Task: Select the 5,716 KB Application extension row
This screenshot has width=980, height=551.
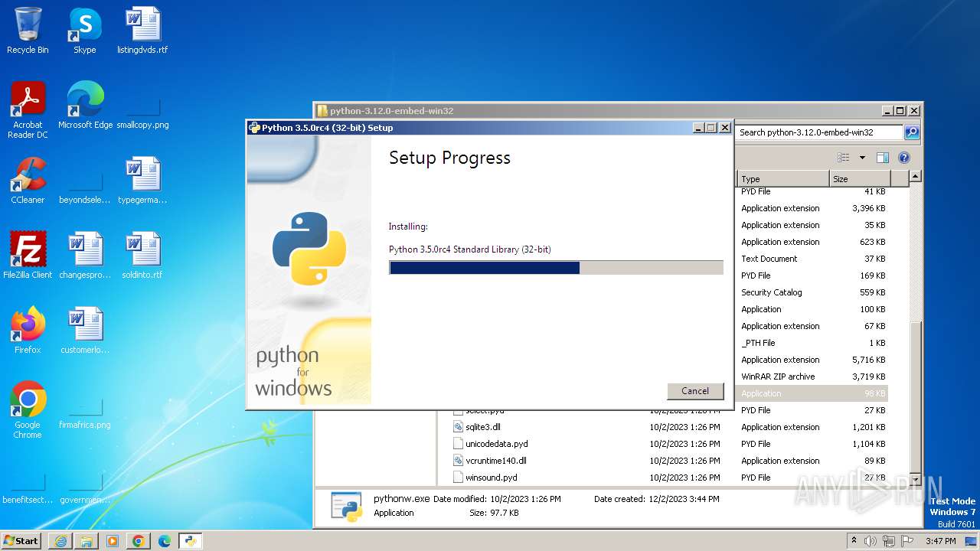Action: [812, 360]
